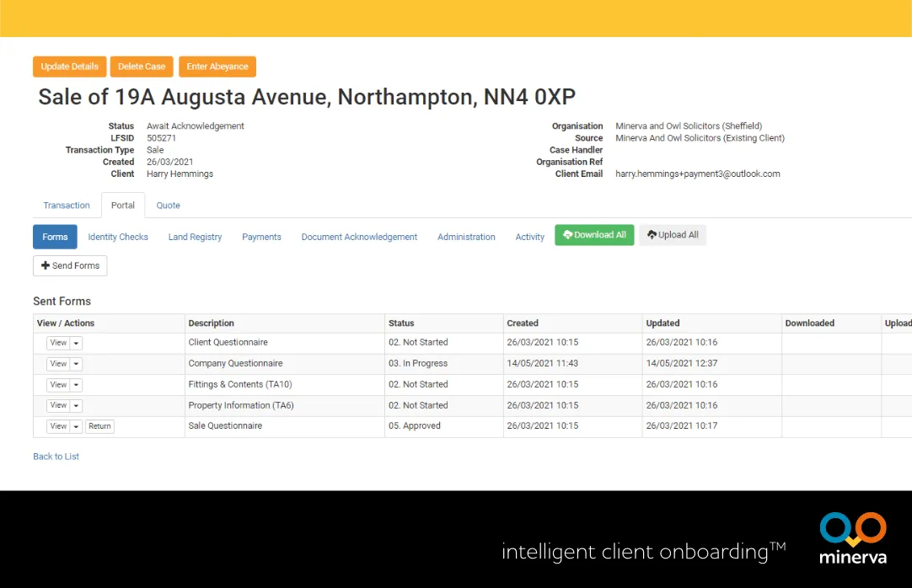Viewport: 912px width, 588px height.
Task: Follow the Back to List link
Action: pos(56,457)
